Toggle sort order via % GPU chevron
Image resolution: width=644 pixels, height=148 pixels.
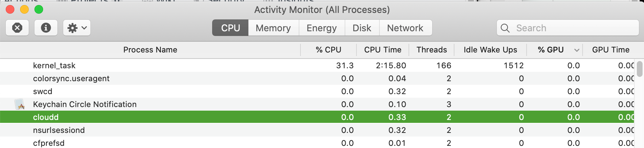click(x=577, y=50)
